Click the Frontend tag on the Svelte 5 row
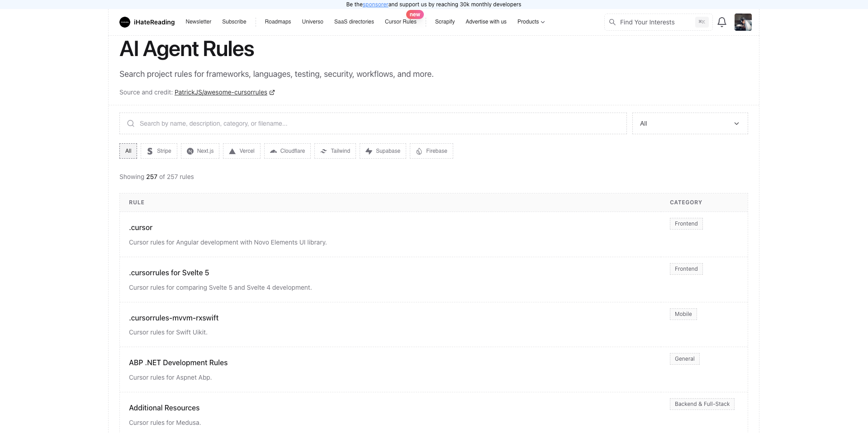The width and height of the screenshot is (868, 433). [686, 269]
